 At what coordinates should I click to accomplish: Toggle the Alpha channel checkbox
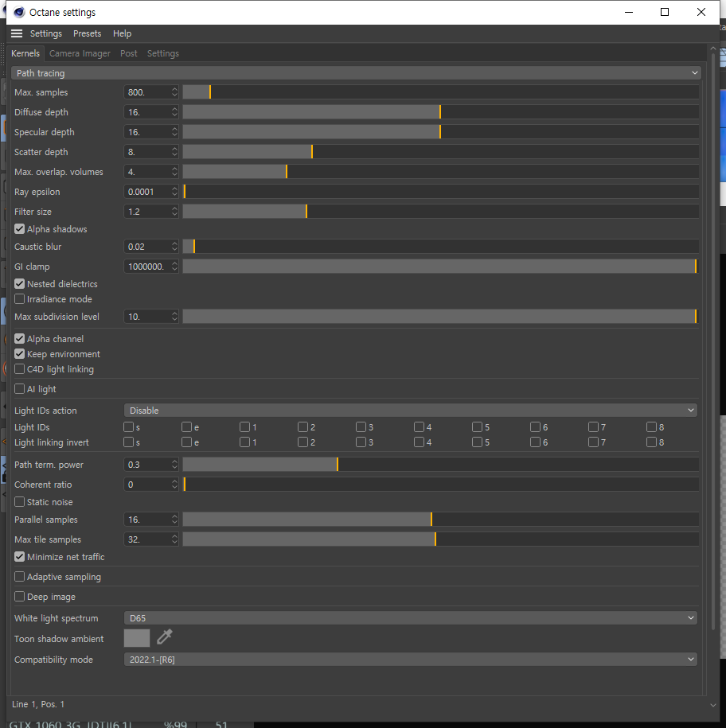tap(20, 339)
